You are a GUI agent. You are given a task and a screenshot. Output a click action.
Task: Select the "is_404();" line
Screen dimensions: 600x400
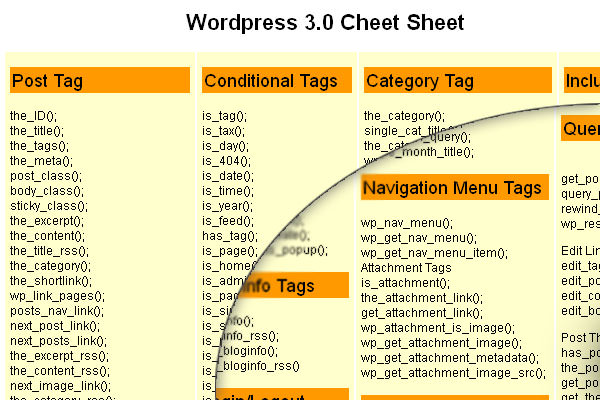click(227, 160)
